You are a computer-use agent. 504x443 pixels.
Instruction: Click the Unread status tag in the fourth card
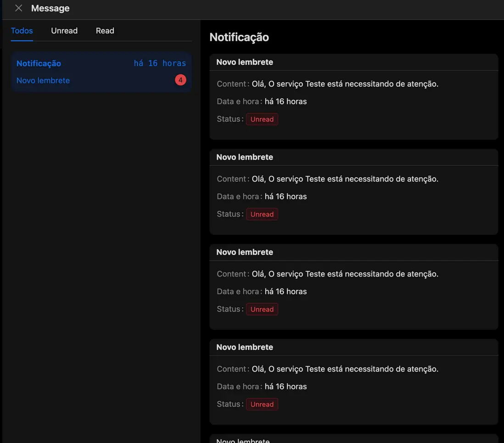tap(262, 404)
